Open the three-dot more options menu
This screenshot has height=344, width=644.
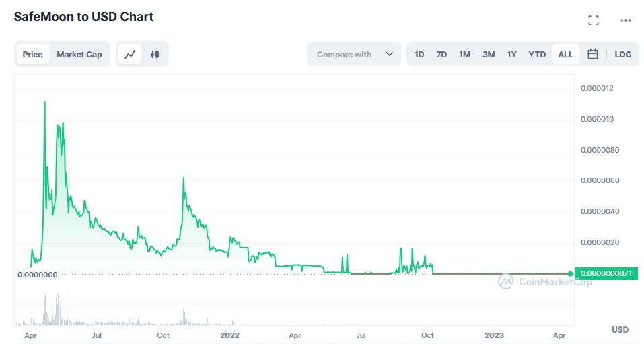[626, 20]
